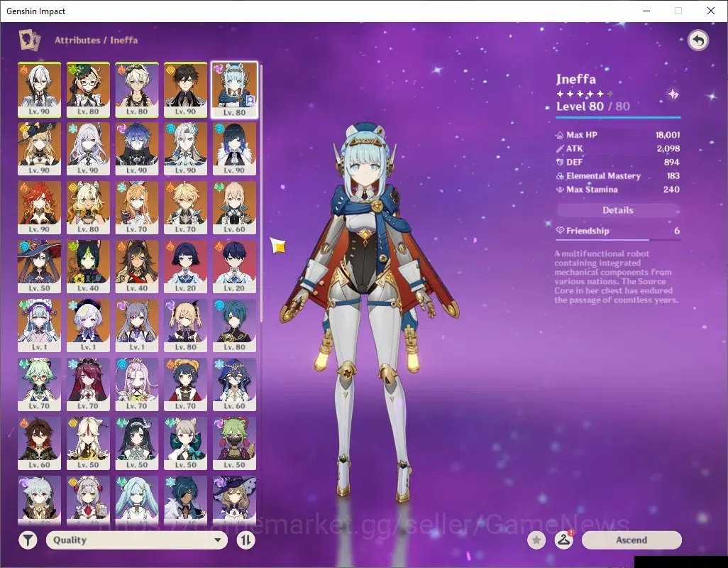This screenshot has width=728, height=568.
Task: Select Lynette's Lv. 50 portrait
Action: (x=186, y=444)
